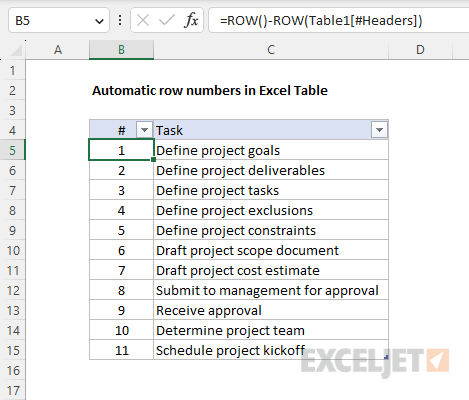
Task: Select row 4 header
Action: pos(13,130)
